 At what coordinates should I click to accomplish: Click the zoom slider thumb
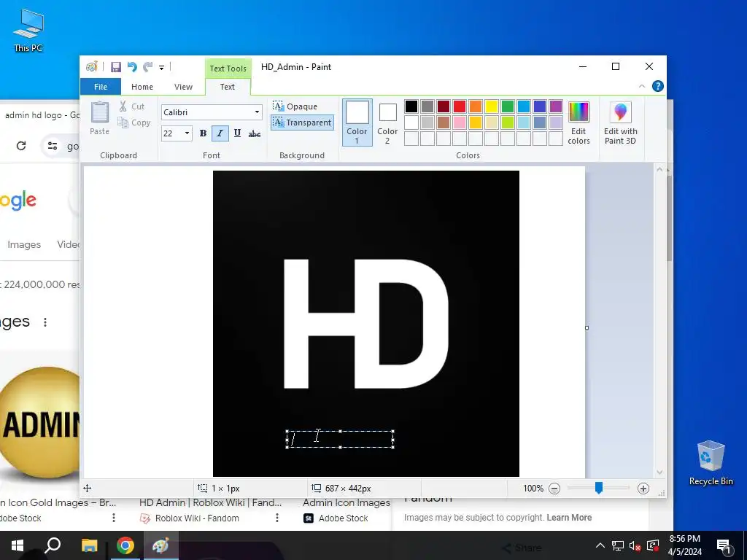coord(599,488)
